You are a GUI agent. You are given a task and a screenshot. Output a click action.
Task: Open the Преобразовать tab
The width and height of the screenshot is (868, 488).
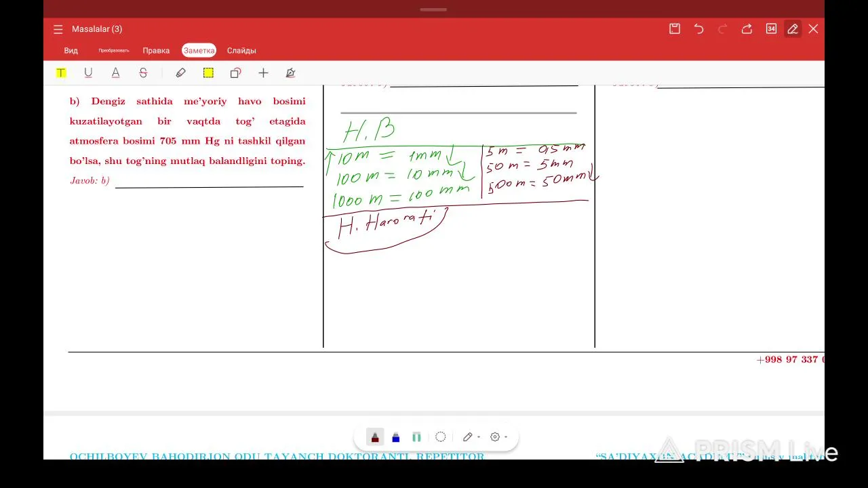(x=113, y=50)
